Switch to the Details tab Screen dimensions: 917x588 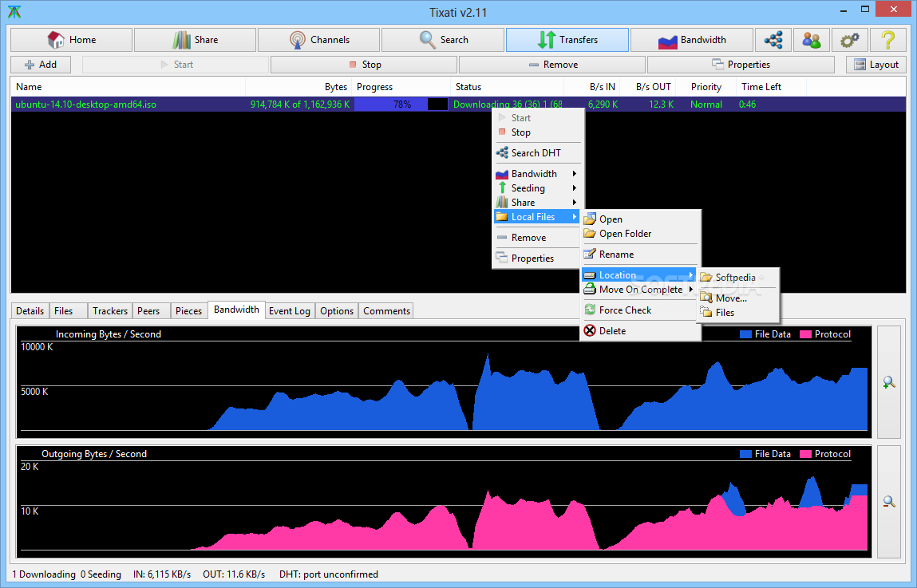(x=30, y=311)
